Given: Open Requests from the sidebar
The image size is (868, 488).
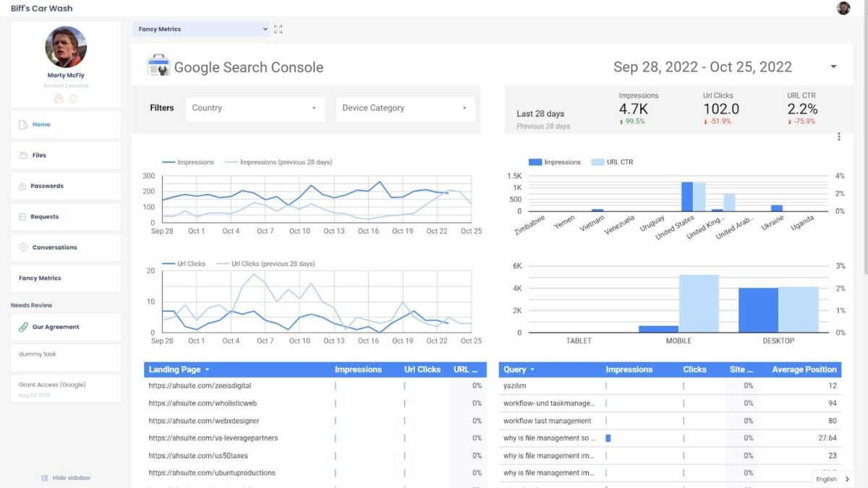Looking at the screenshot, I should (x=45, y=216).
